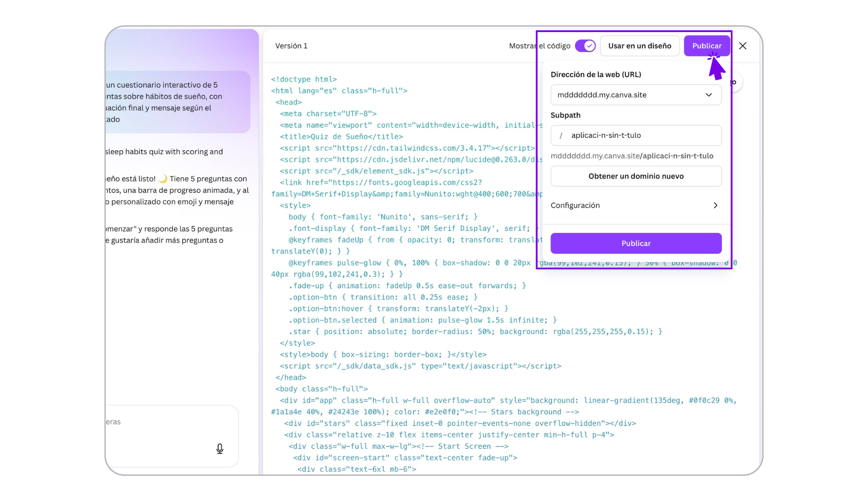Viewport: 868px width, 488px height.
Task: Click the Usar en un diseño button
Action: coord(639,46)
